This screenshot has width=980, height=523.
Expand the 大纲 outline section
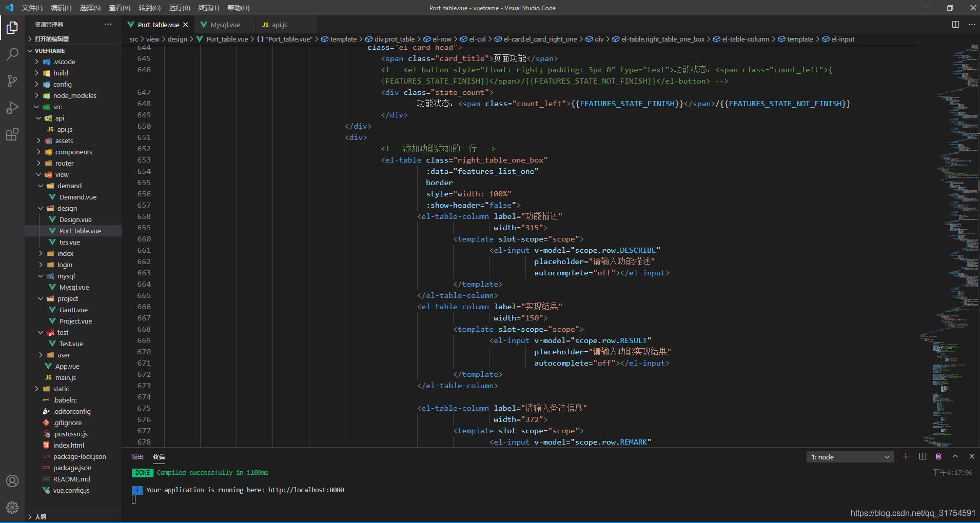[x=73, y=516]
